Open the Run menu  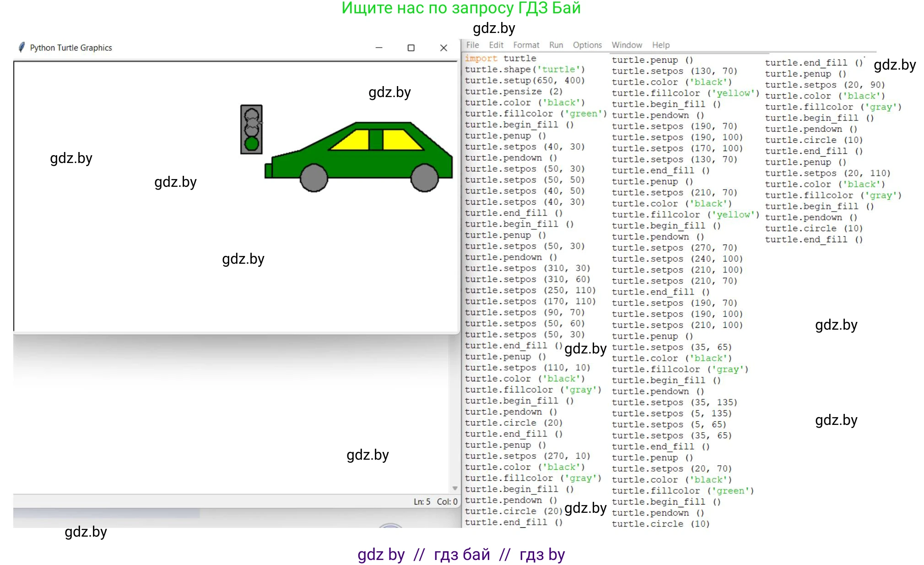[556, 45]
